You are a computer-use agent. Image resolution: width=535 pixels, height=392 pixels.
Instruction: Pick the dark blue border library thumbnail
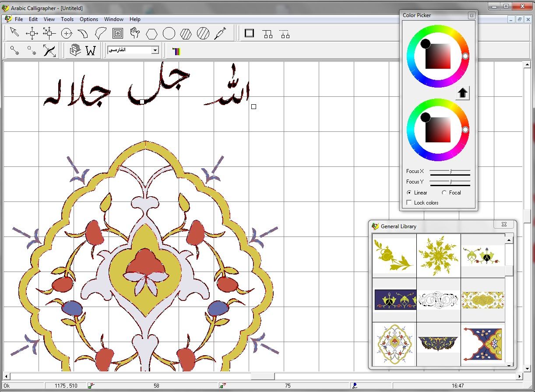pyautogui.click(x=394, y=300)
